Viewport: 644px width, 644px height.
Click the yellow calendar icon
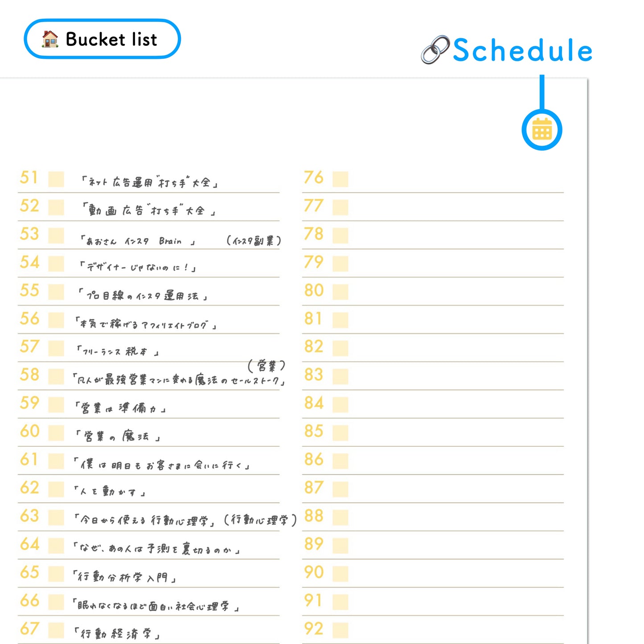[x=541, y=130]
